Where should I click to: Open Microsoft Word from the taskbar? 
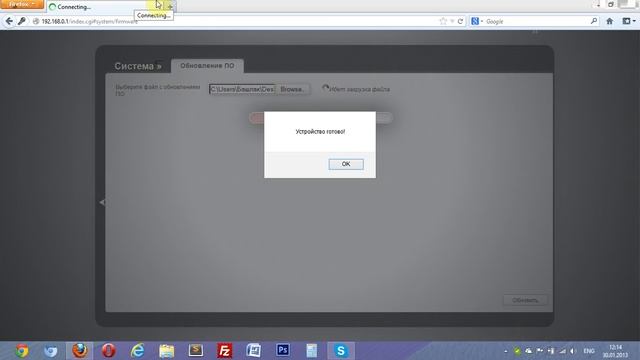pos(253,351)
